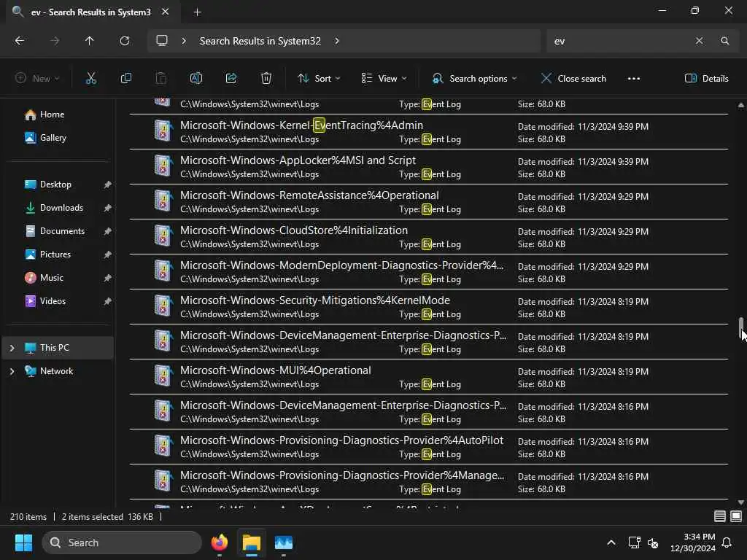
Task: Open the clock showing 3:34 PM
Action: (692, 542)
